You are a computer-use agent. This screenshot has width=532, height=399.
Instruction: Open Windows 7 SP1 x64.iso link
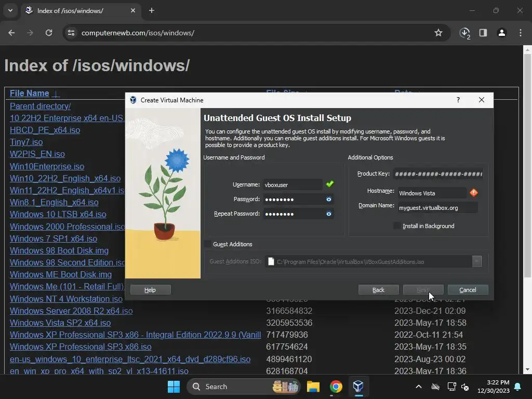(54, 238)
